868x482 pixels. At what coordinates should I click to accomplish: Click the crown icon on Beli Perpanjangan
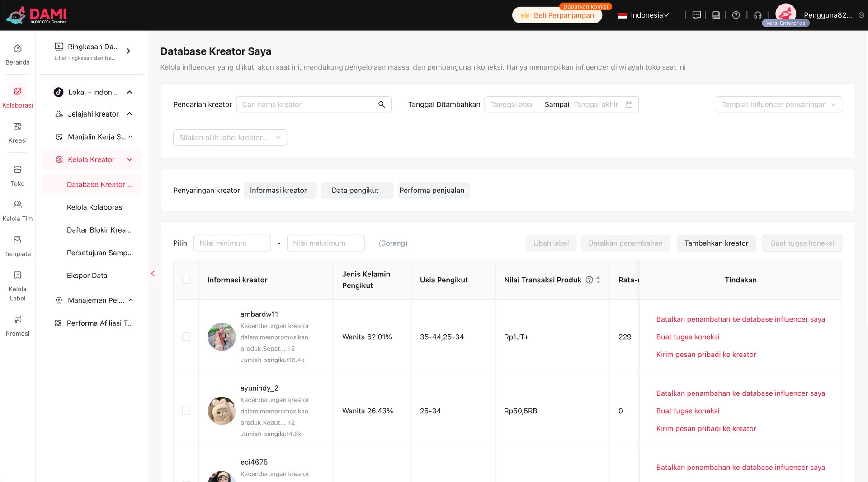tap(525, 15)
